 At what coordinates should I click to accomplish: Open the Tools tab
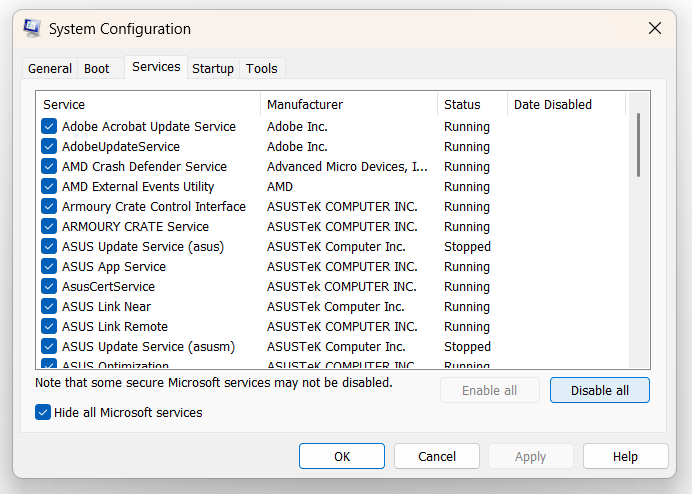point(262,68)
